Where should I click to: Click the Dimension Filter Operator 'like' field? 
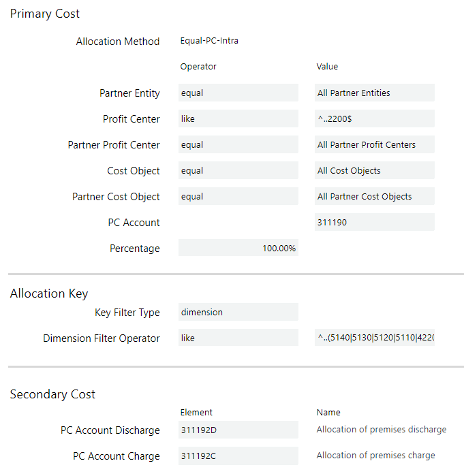pyautogui.click(x=238, y=338)
